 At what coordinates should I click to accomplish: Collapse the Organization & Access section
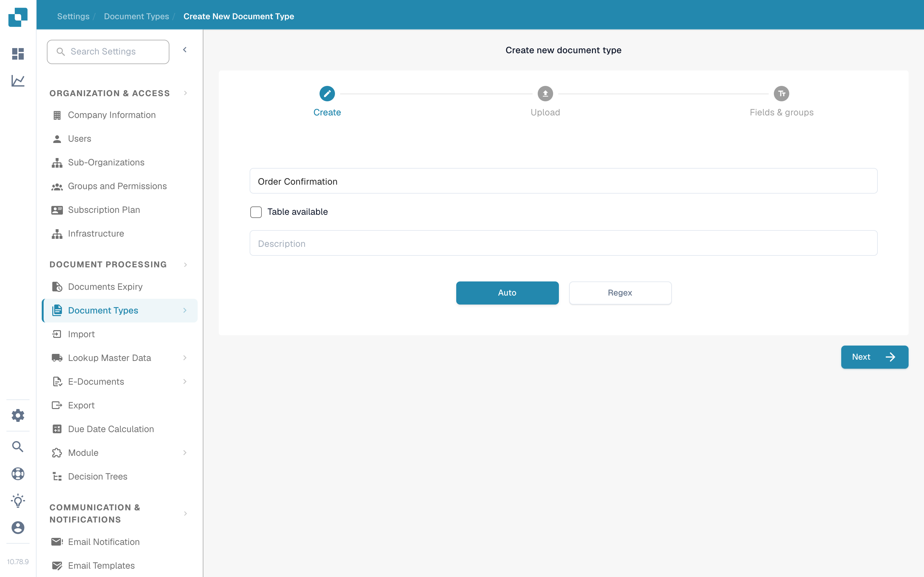pos(185,93)
